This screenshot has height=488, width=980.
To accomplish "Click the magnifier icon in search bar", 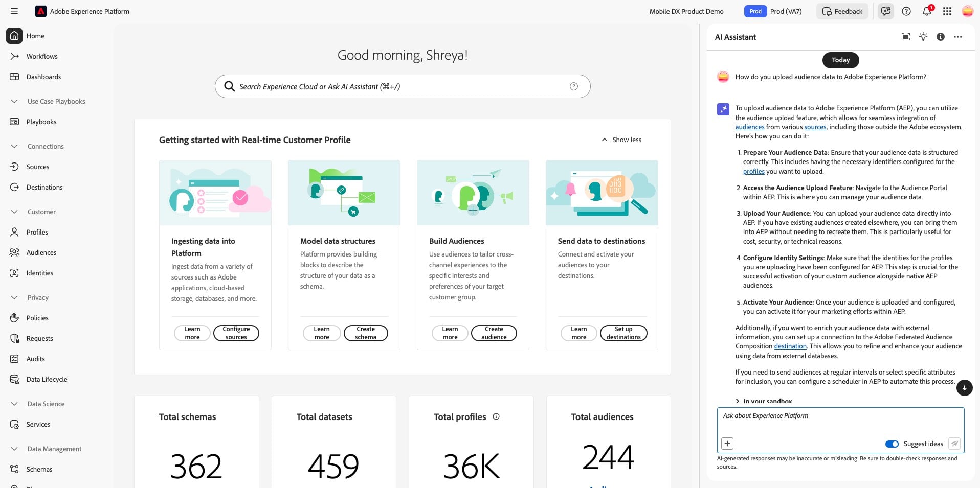I will coord(230,86).
